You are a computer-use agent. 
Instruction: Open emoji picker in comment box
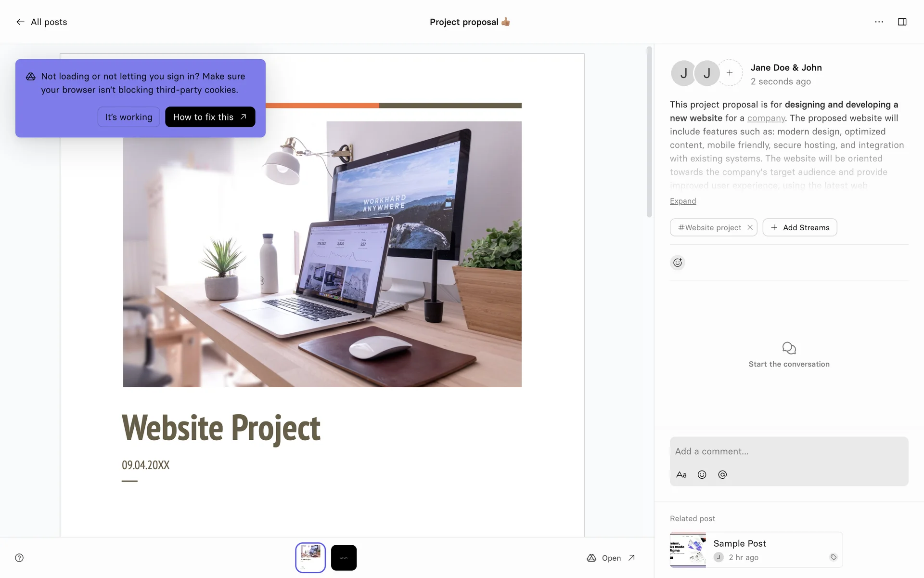pos(702,474)
